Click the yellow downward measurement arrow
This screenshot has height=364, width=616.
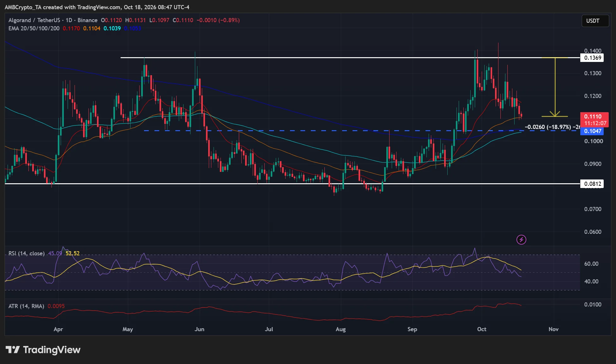coord(555,87)
